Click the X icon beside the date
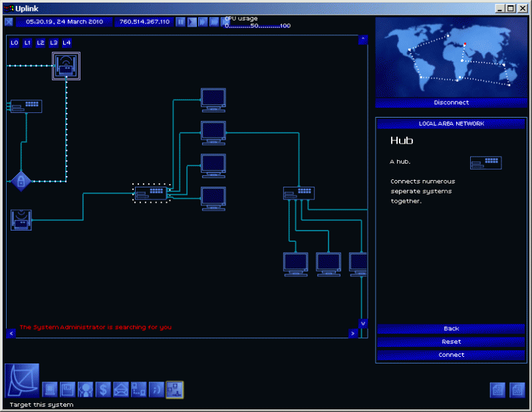The image size is (532, 412). pyautogui.click(x=9, y=22)
